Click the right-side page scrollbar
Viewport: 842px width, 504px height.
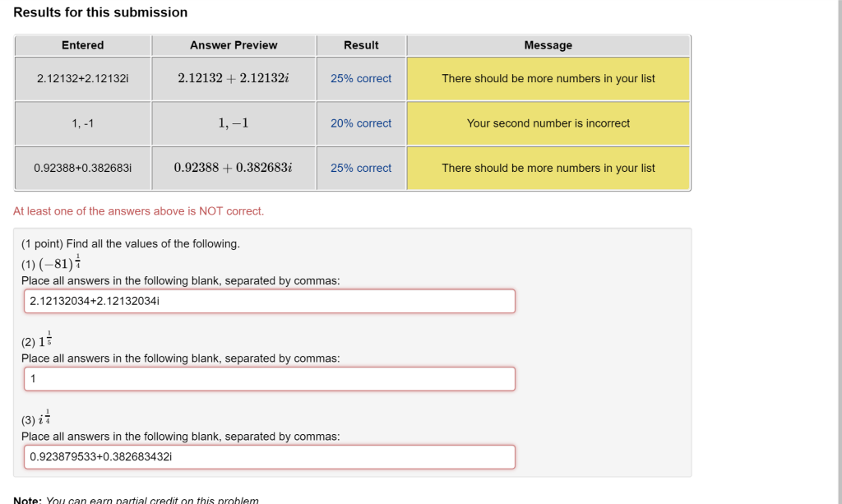click(x=838, y=247)
